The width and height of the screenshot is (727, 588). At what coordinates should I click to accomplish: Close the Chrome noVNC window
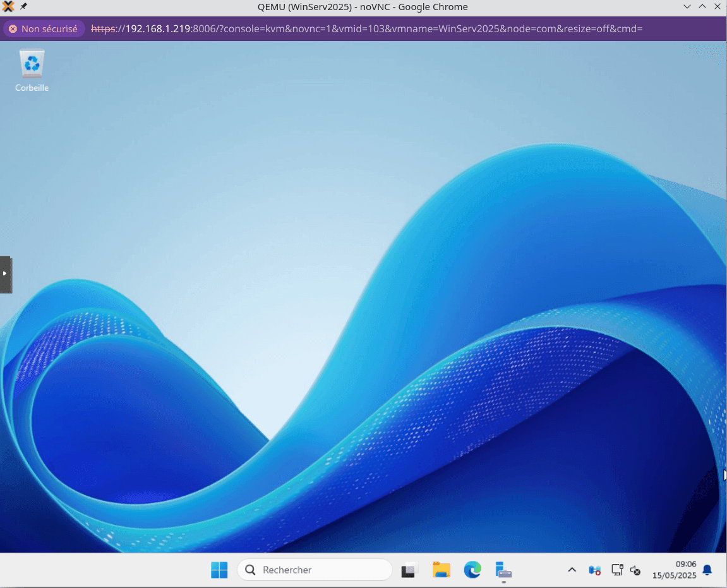click(x=718, y=6)
